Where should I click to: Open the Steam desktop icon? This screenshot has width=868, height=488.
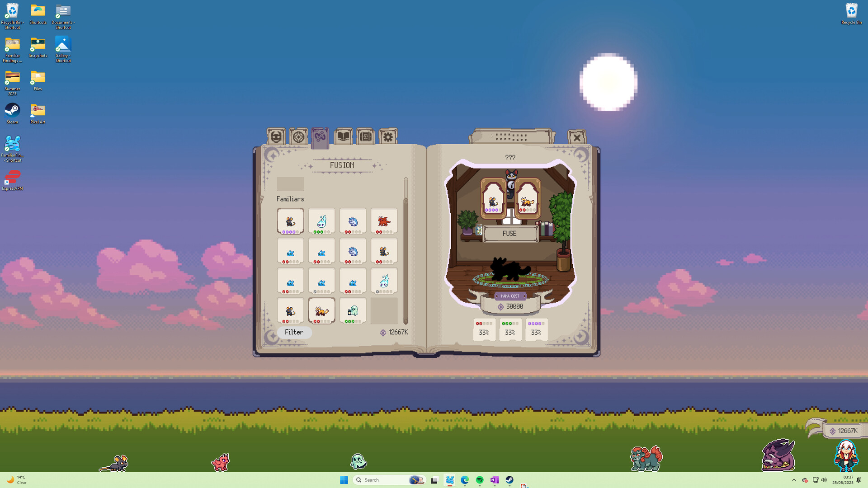12,113
